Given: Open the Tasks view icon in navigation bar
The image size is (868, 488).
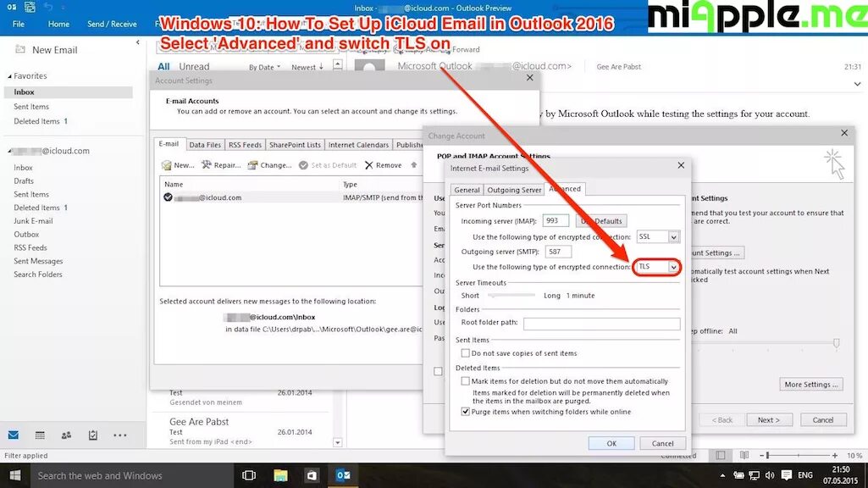Looking at the screenshot, I should click(x=93, y=435).
